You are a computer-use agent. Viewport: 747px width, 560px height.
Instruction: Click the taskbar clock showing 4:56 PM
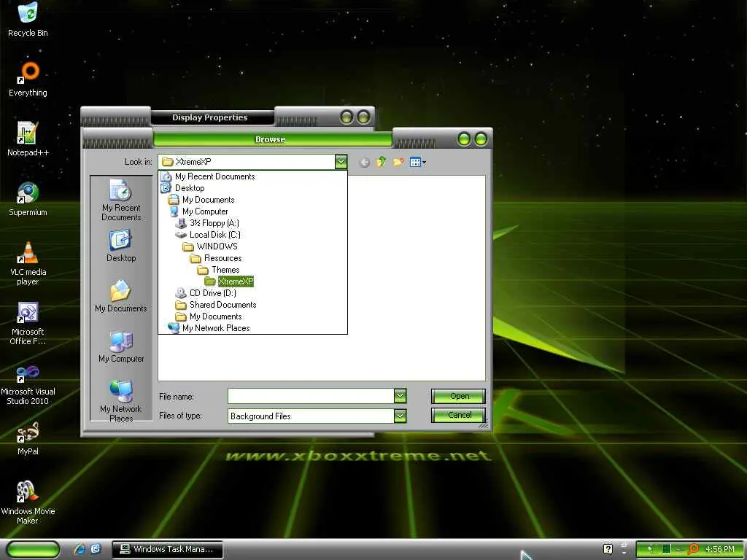point(720,549)
